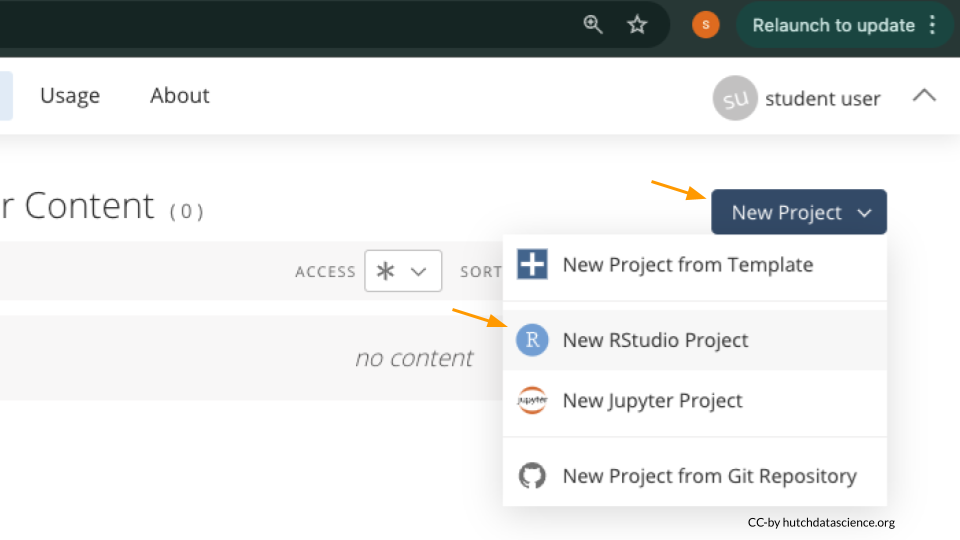Click the zoom magnifier icon in address bar
Screen dimensions: 960x540
point(593,25)
